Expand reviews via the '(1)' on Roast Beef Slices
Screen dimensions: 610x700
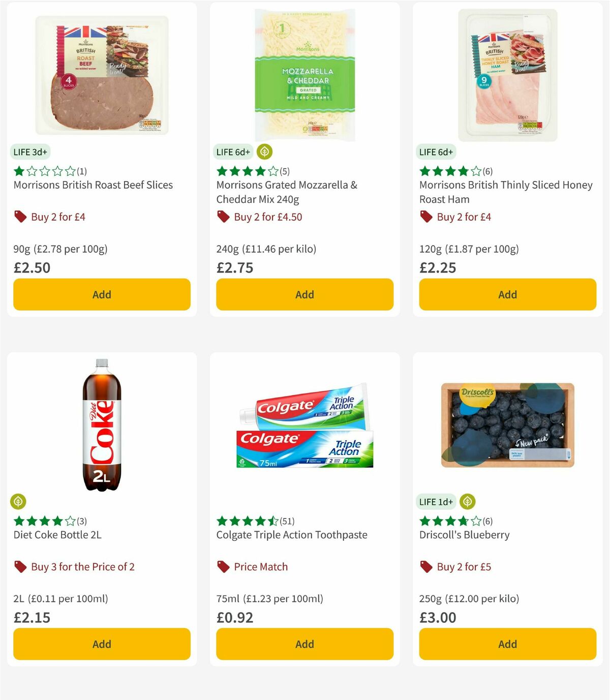[x=81, y=171]
